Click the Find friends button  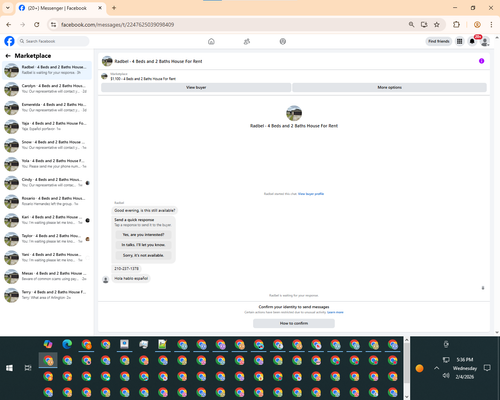[x=439, y=41]
